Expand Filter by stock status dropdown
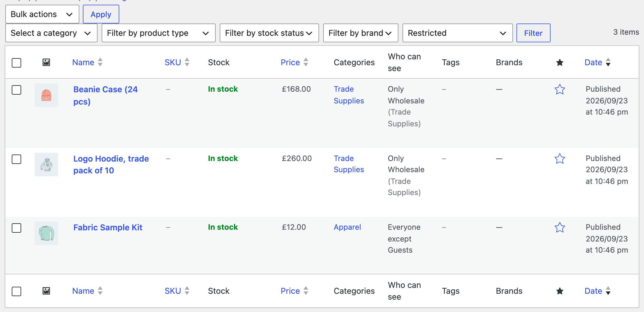Screen dimensions: 644x312 pyautogui.click(x=269, y=33)
